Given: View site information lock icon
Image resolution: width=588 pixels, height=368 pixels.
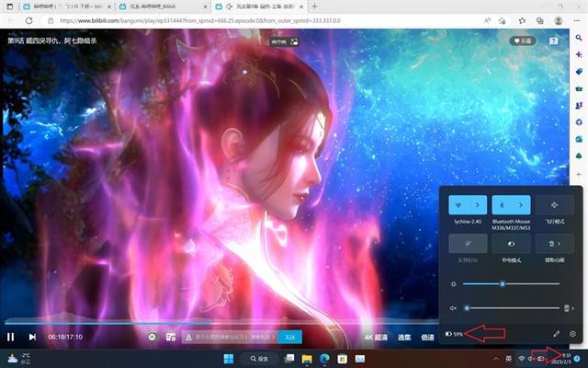Looking at the screenshot, I should coord(51,20).
